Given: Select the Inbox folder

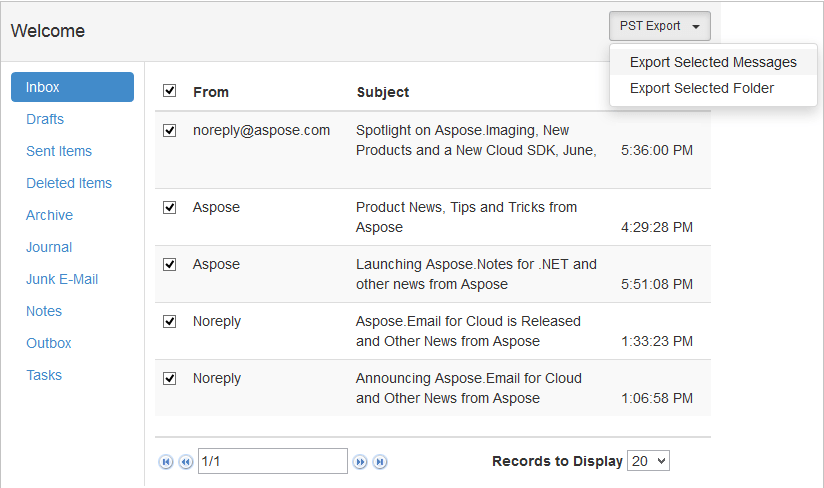Looking at the screenshot, I should (73, 87).
